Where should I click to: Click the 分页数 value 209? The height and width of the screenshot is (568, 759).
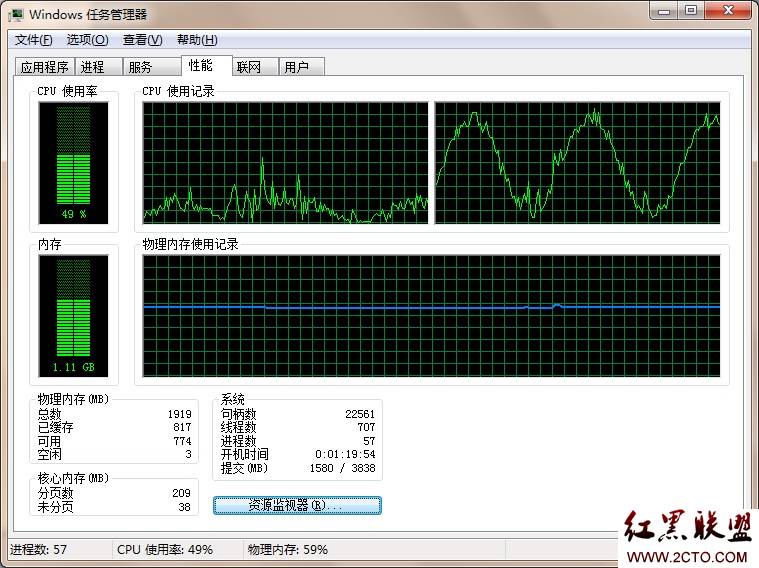[182, 493]
